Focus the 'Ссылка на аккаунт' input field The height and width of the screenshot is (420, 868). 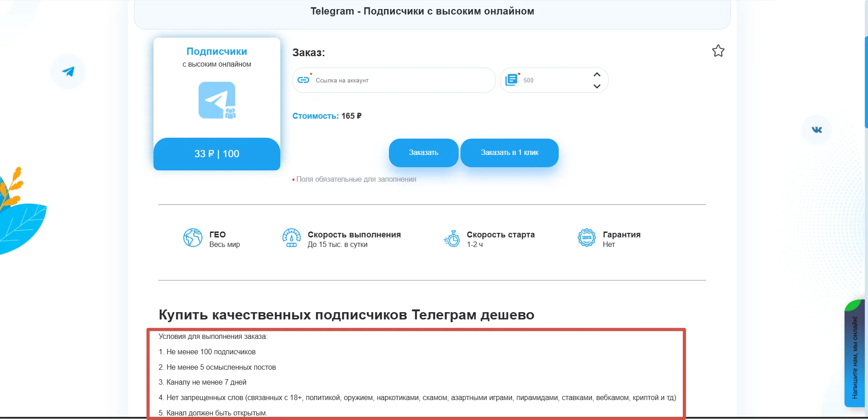click(x=394, y=80)
